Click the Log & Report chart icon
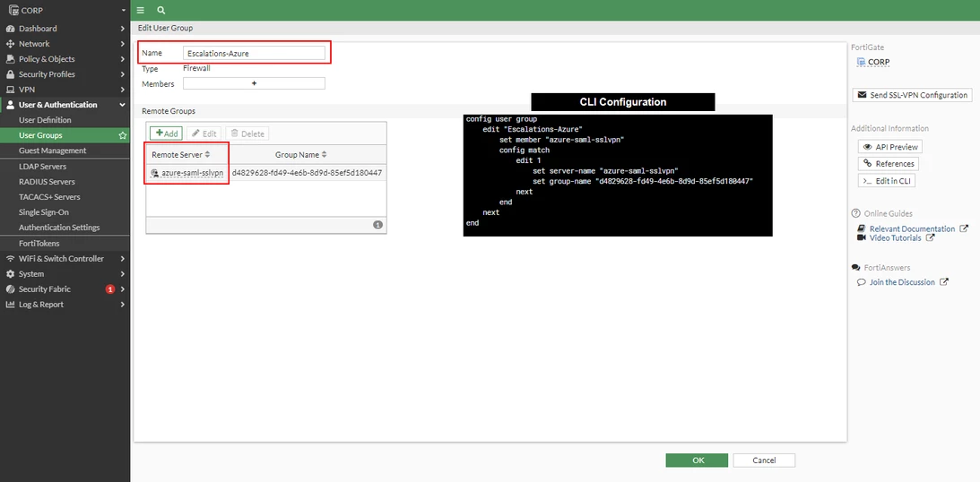Image resolution: width=980 pixels, height=482 pixels. coord(10,305)
